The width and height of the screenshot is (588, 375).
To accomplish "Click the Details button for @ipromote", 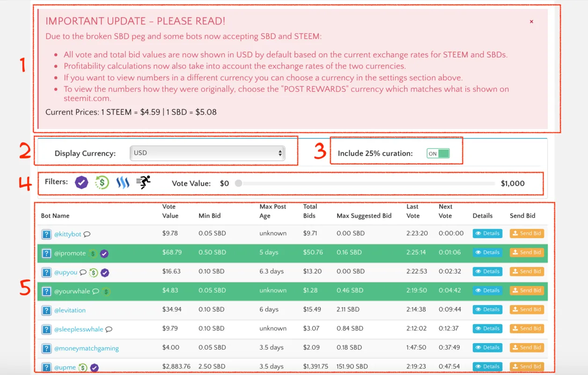I will coord(487,252).
